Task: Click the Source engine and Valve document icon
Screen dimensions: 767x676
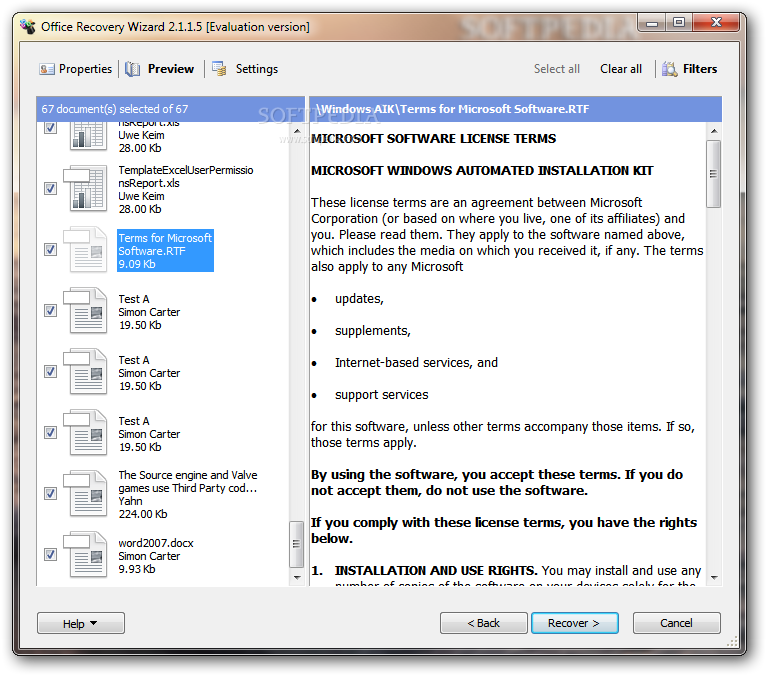Action: [85, 494]
